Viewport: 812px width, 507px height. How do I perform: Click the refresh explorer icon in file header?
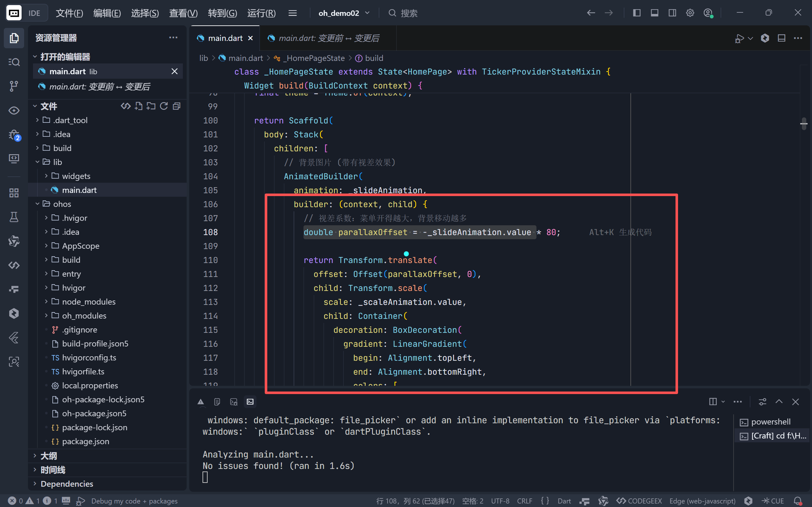(x=164, y=106)
